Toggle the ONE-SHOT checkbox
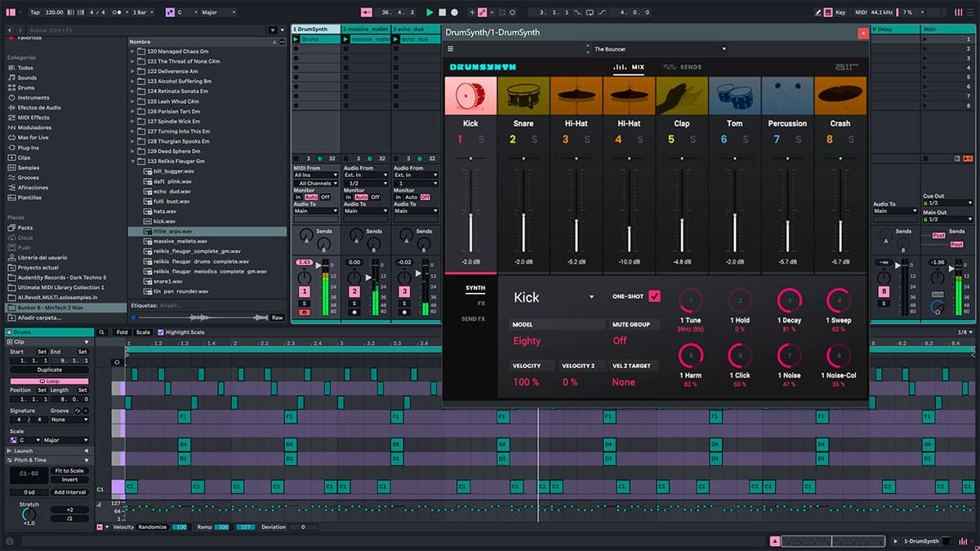This screenshot has width=980, height=551. 654,295
